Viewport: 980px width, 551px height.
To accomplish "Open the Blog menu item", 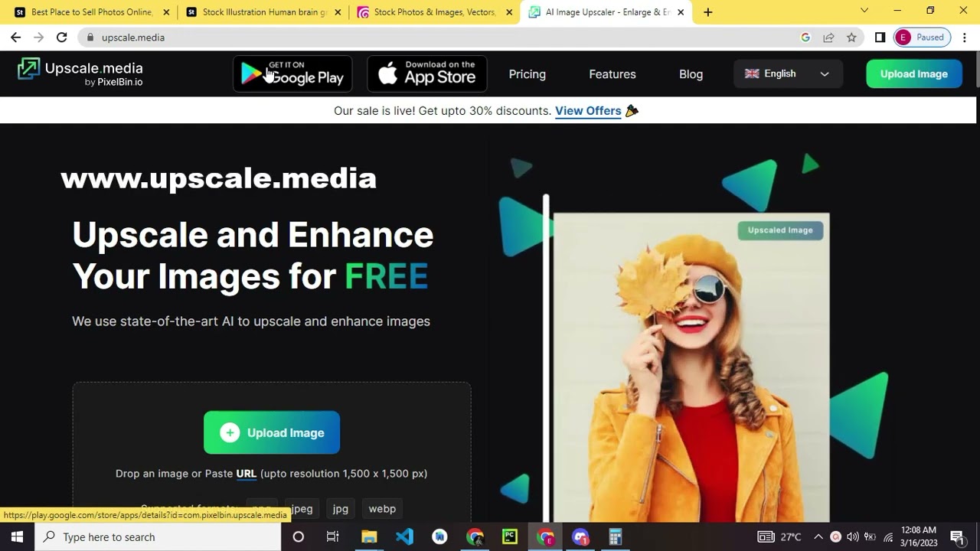I will point(691,74).
